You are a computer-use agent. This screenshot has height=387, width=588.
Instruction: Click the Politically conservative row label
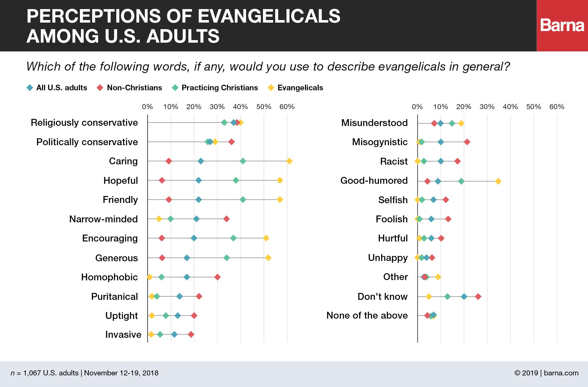click(x=87, y=142)
